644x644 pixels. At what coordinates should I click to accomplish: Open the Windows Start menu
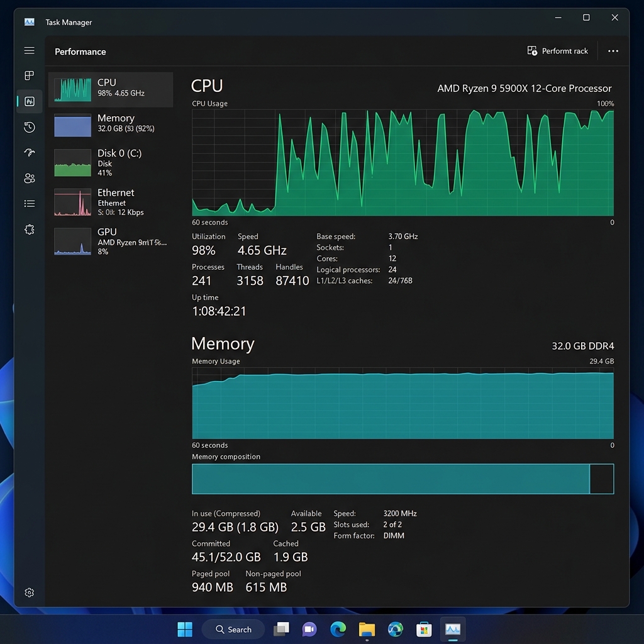(184, 629)
